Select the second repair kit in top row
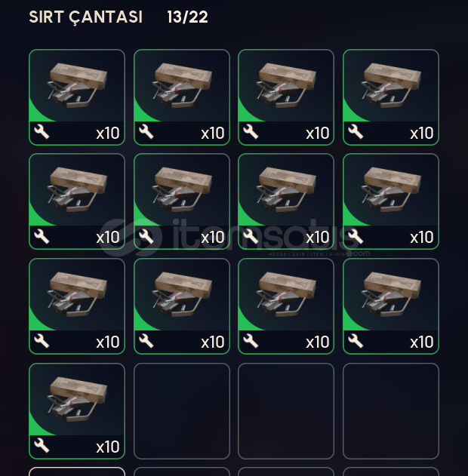The width and height of the screenshot is (468, 476). click(182, 97)
